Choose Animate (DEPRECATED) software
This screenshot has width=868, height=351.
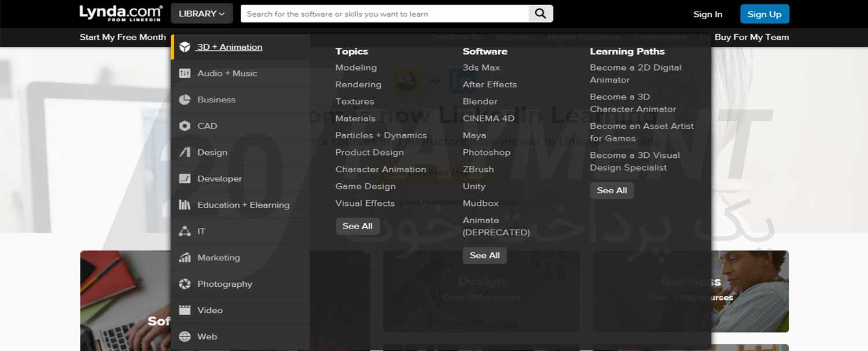[x=496, y=226]
